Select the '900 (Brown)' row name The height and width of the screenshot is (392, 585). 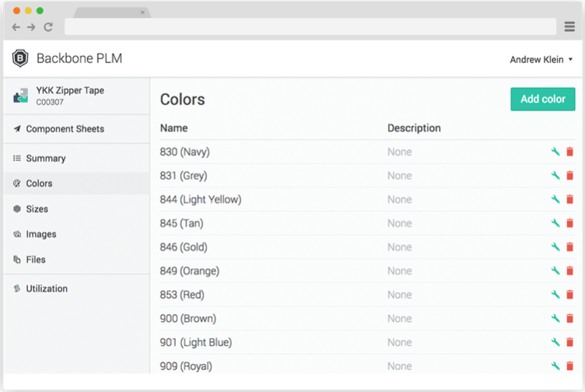pyautogui.click(x=188, y=319)
